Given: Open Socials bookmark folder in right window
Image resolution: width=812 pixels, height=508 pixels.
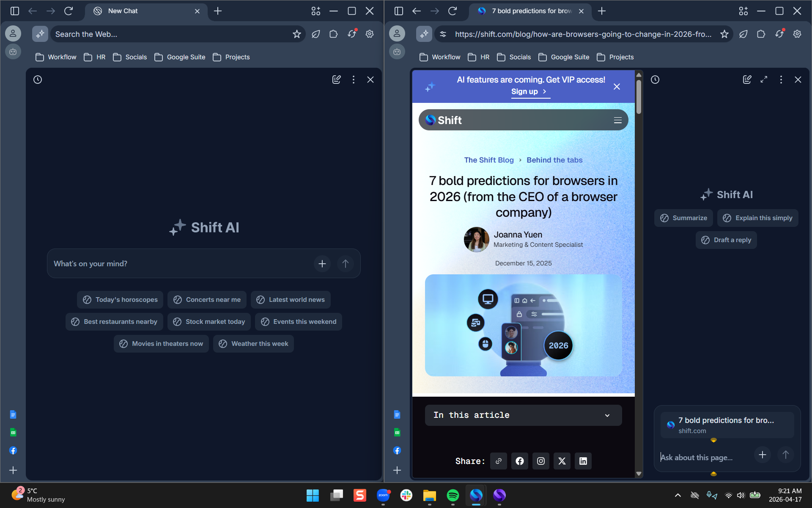Looking at the screenshot, I should point(514,57).
